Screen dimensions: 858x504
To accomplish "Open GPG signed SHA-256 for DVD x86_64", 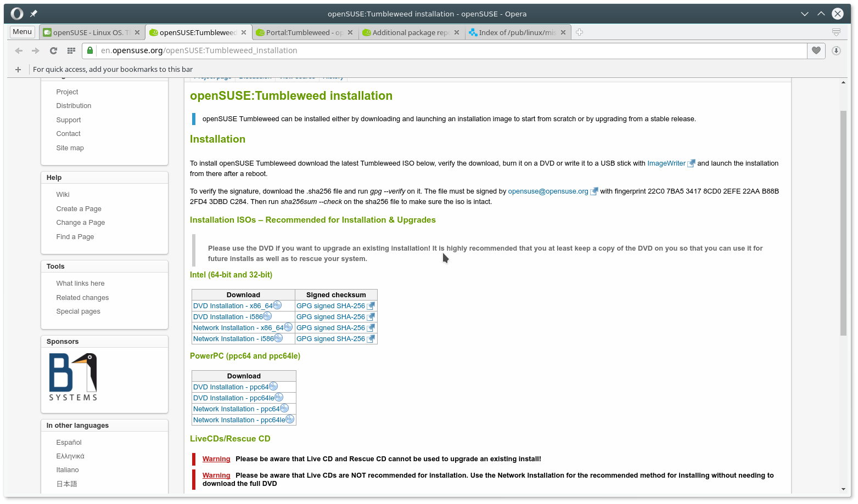I will click(x=330, y=306).
